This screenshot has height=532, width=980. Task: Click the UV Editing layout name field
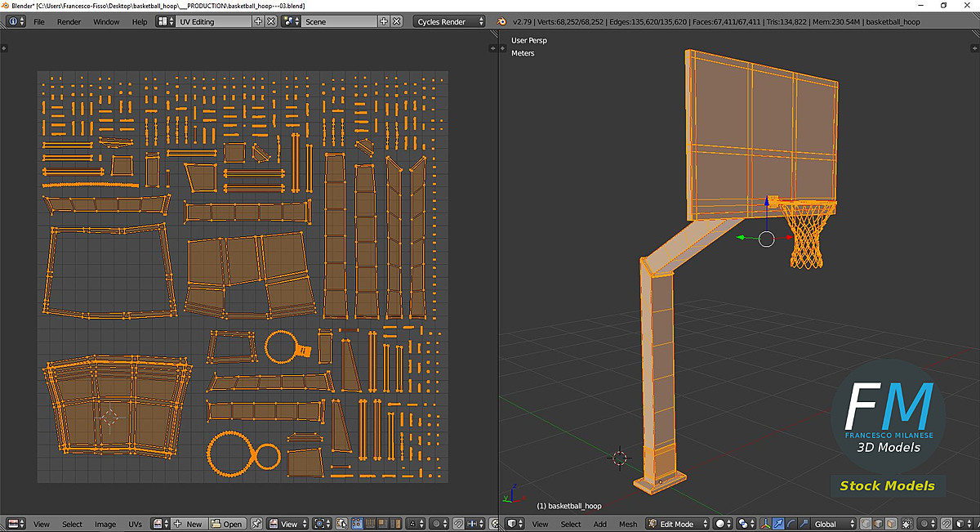pyautogui.click(x=212, y=21)
